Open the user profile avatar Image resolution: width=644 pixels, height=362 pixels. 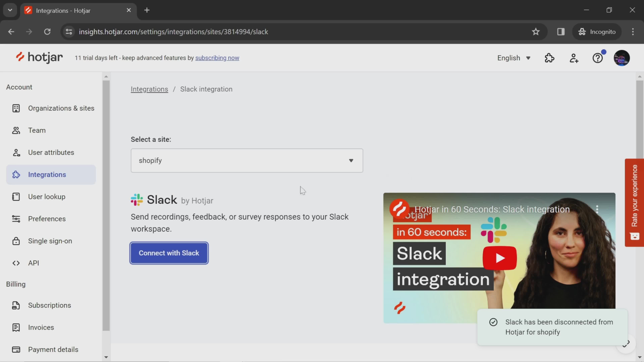622,58
